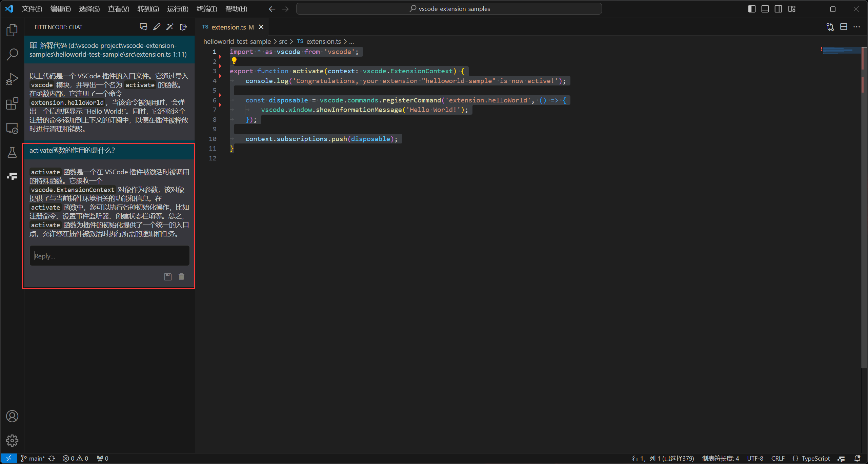Click the lightbulb code action on line 2
The width and height of the screenshot is (868, 464).
[234, 61]
